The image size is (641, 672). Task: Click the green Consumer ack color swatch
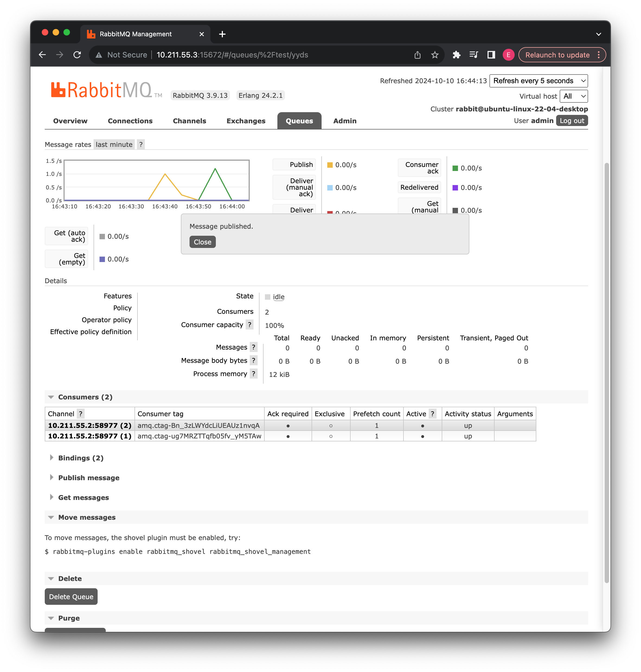[x=455, y=168]
